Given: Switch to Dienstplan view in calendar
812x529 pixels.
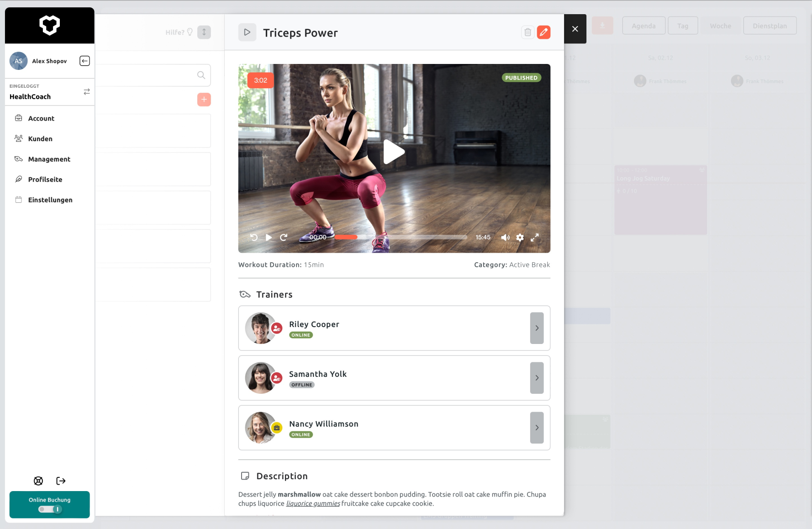Looking at the screenshot, I should (770, 26).
